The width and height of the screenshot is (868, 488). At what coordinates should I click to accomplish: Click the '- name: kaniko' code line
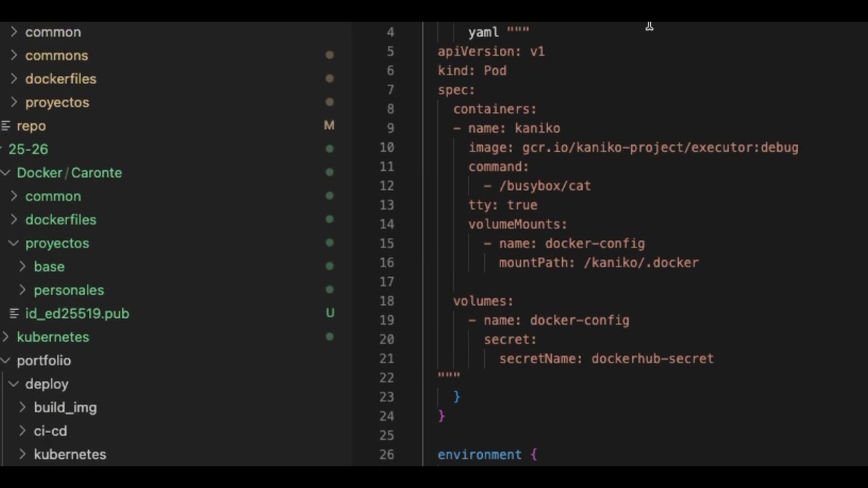point(507,128)
